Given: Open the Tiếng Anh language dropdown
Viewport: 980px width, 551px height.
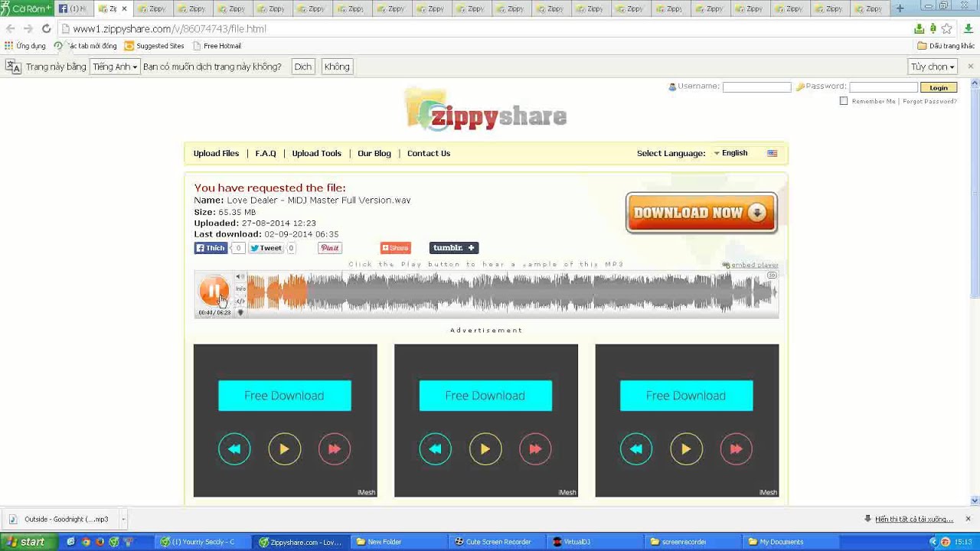Looking at the screenshot, I should [115, 67].
